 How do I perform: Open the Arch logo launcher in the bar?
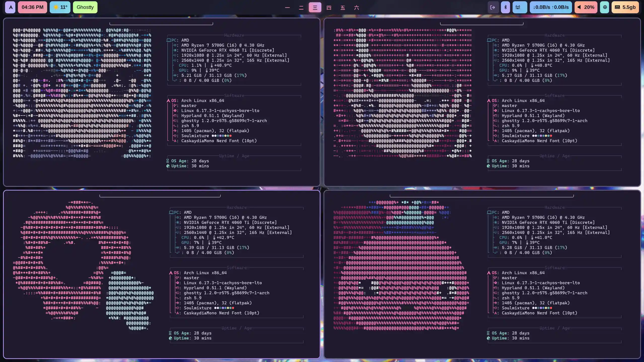click(10, 7)
